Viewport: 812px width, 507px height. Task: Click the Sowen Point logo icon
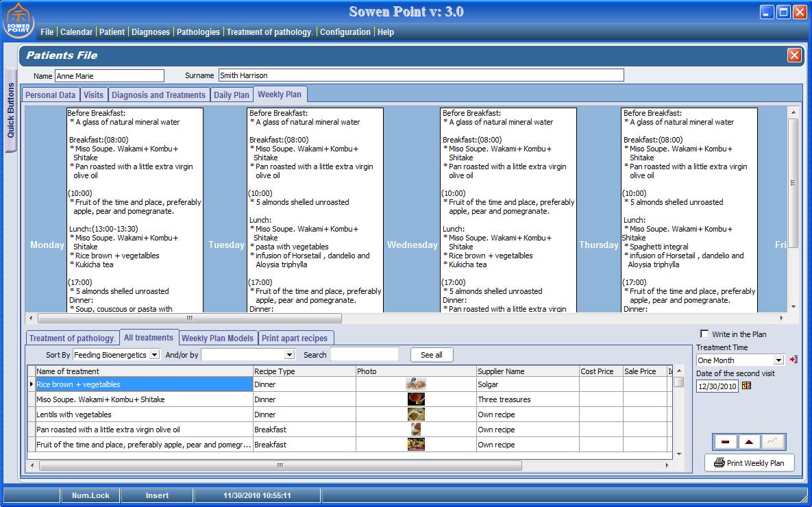19,21
